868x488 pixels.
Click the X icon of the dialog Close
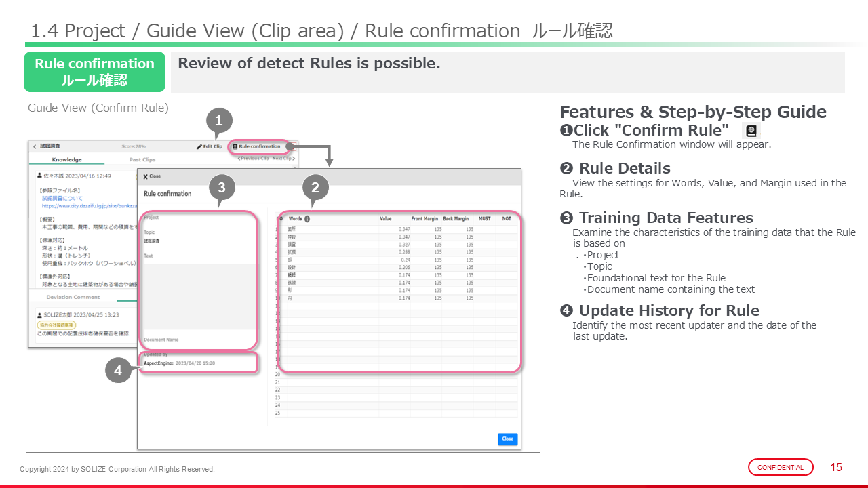click(145, 176)
